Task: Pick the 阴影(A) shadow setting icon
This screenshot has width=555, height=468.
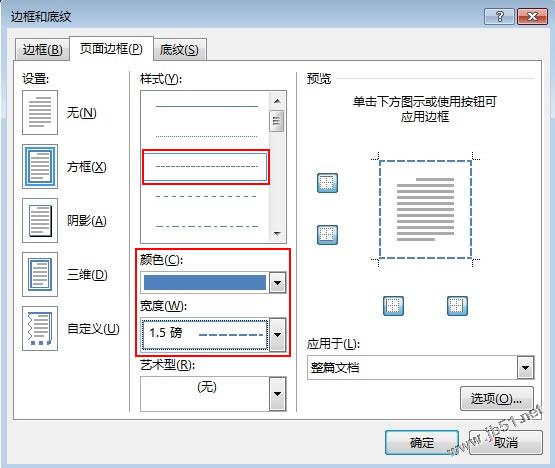Action: 40,221
